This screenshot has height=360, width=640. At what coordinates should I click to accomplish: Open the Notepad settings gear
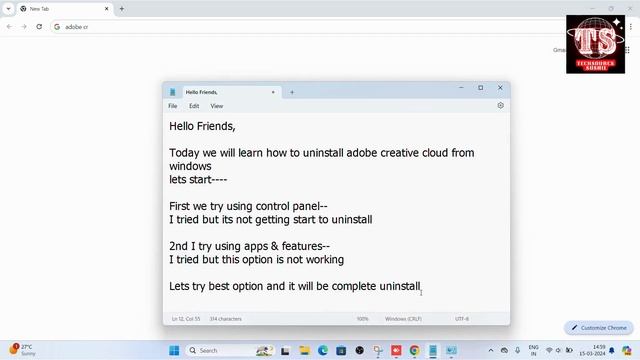(x=500, y=106)
